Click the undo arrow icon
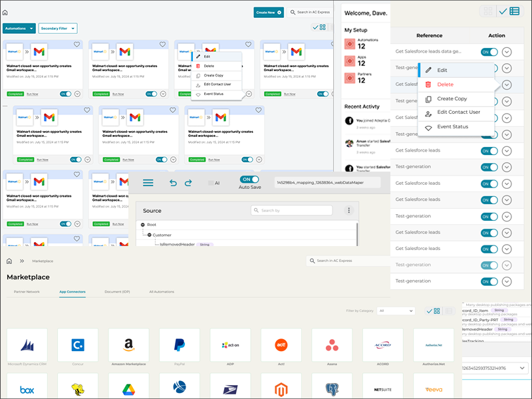532x399 pixels. coord(174,183)
